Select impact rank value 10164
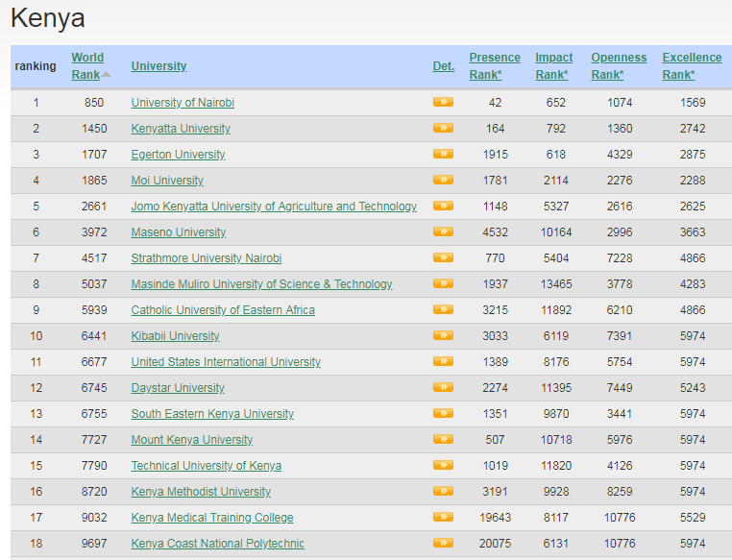The width and height of the screenshot is (732, 560). pos(555,232)
